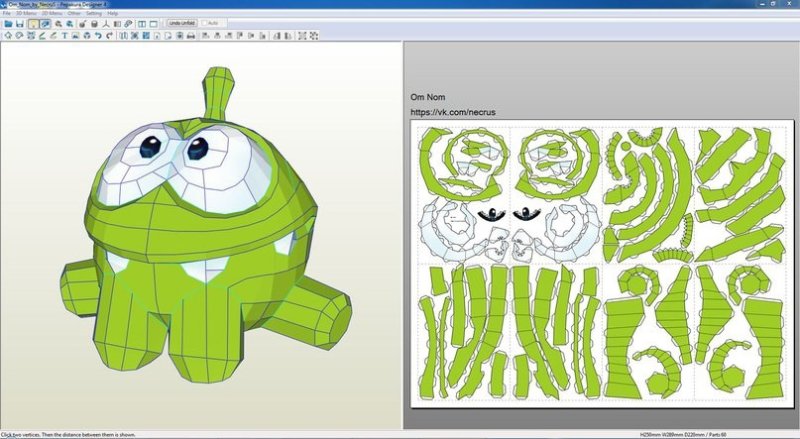Toggle the highlighted yellow toolbar icon
This screenshot has width=800, height=439.
click(32, 22)
